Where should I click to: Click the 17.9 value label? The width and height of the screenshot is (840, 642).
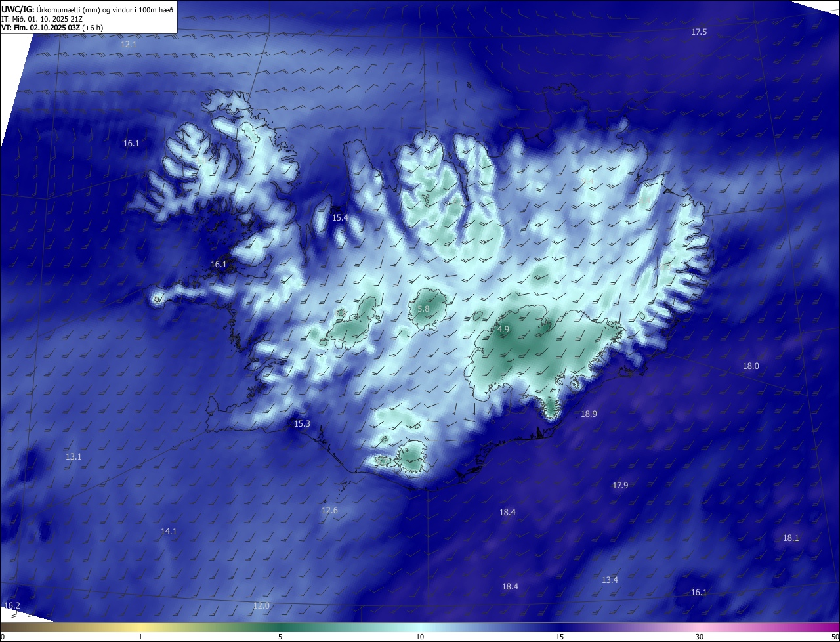(620, 486)
